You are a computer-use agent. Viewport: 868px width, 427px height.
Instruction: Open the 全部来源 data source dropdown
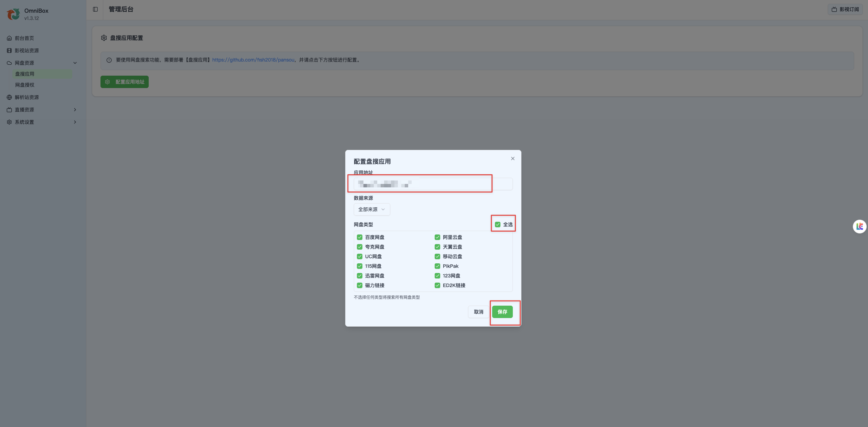[372, 209]
